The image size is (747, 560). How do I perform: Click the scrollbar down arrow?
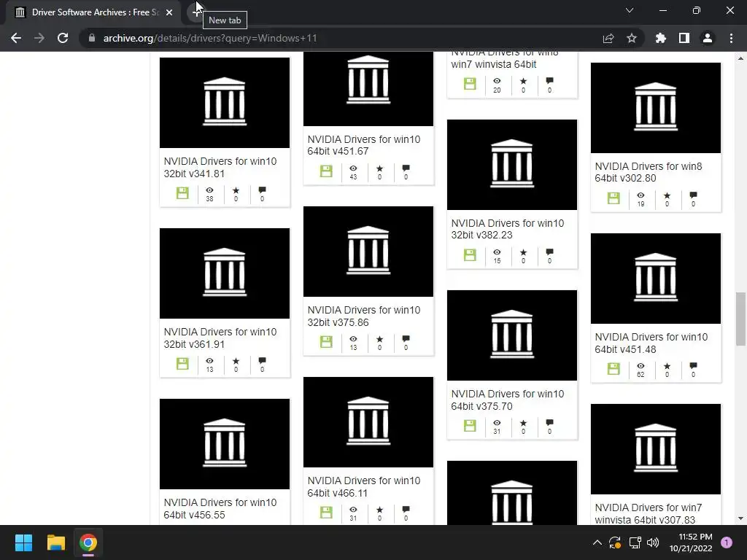pos(740,518)
